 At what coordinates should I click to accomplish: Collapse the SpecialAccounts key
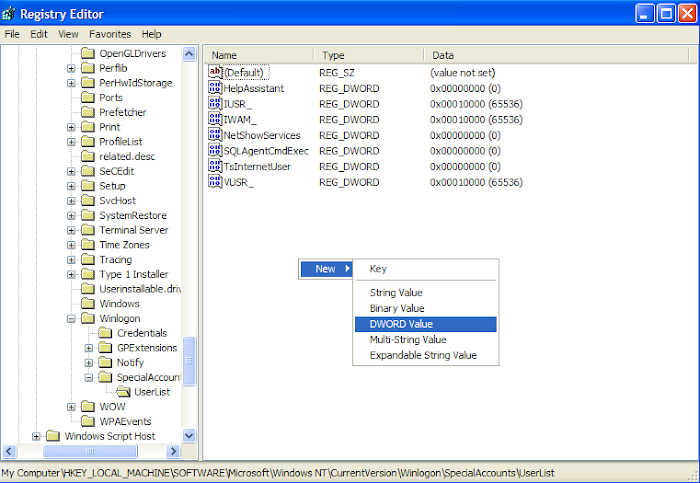click(x=89, y=378)
